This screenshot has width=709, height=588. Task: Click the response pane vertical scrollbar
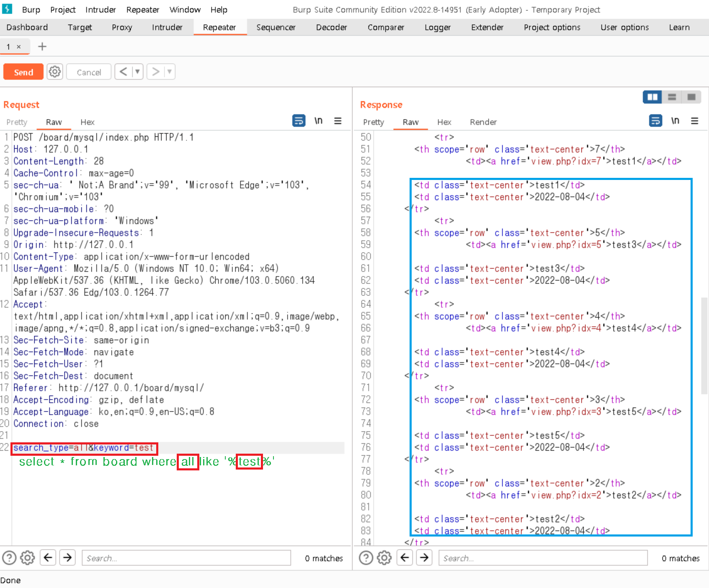(x=704, y=345)
